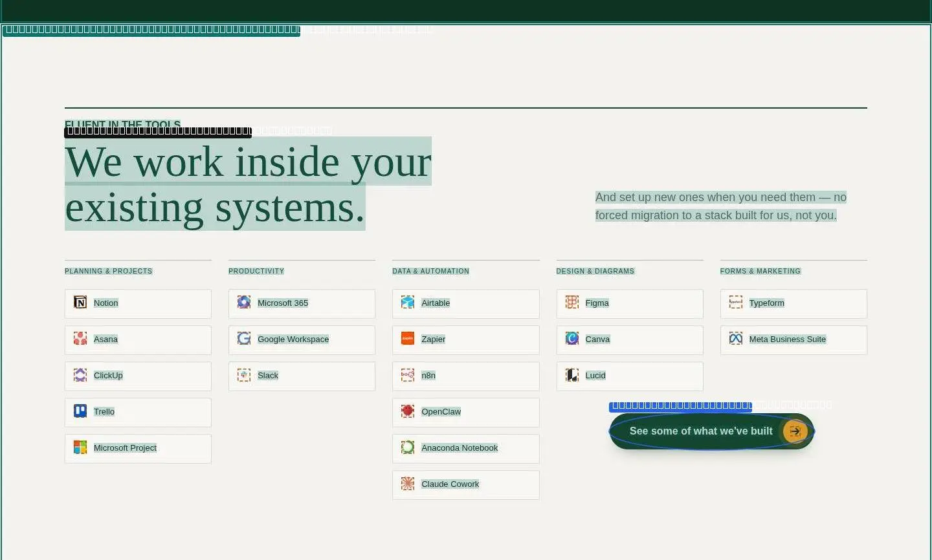Click the "PRODUCTIVITY" column heading

pos(256,271)
